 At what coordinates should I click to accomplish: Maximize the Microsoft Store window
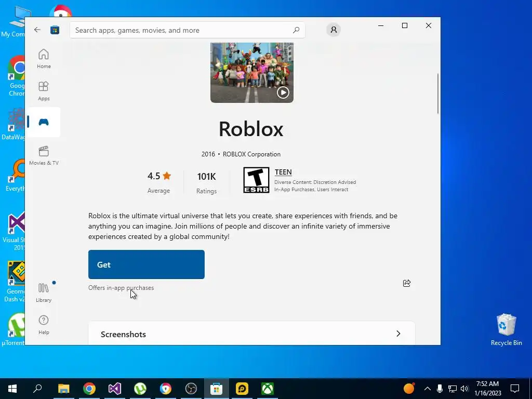pyautogui.click(x=404, y=25)
